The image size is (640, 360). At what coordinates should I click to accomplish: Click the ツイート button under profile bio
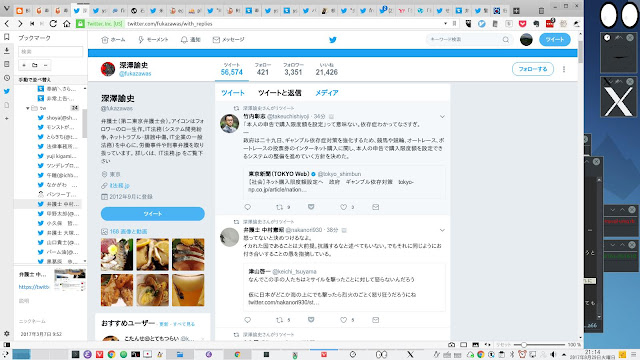click(153, 214)
